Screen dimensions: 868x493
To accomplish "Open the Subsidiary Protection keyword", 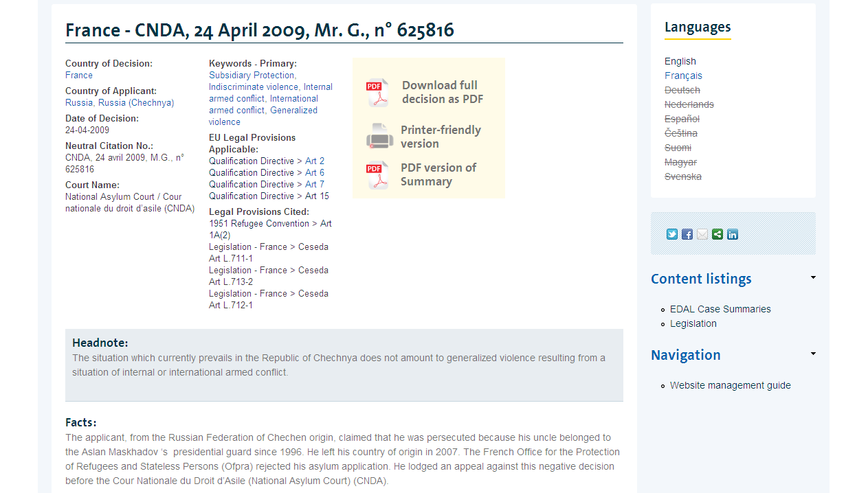I will (252, 75).
